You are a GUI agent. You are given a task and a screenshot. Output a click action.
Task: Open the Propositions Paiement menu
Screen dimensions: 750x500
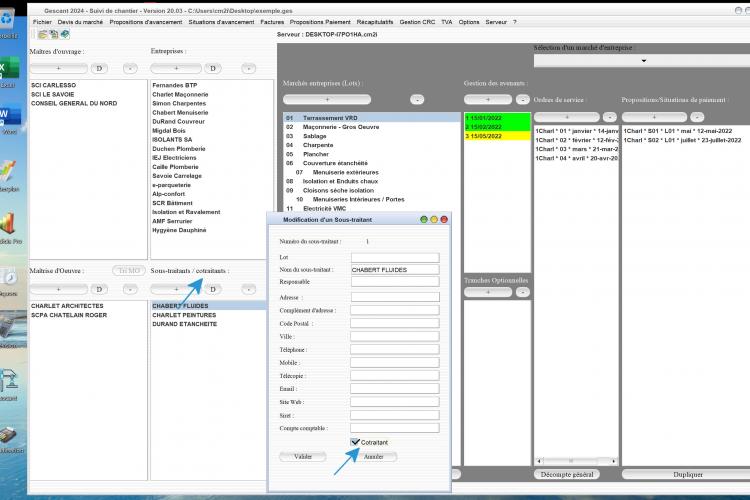[x=320, y=22]
